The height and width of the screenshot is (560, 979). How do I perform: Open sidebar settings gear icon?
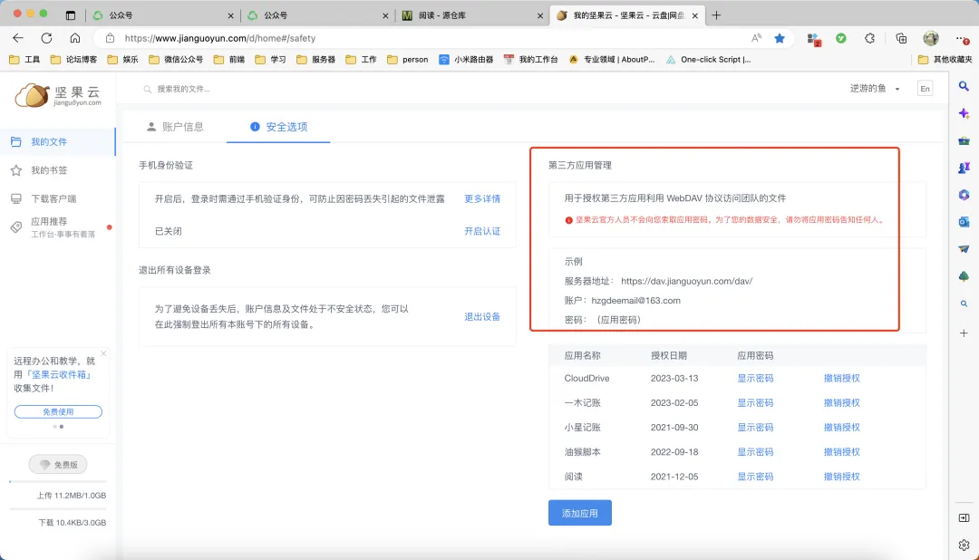pos(964,545)
